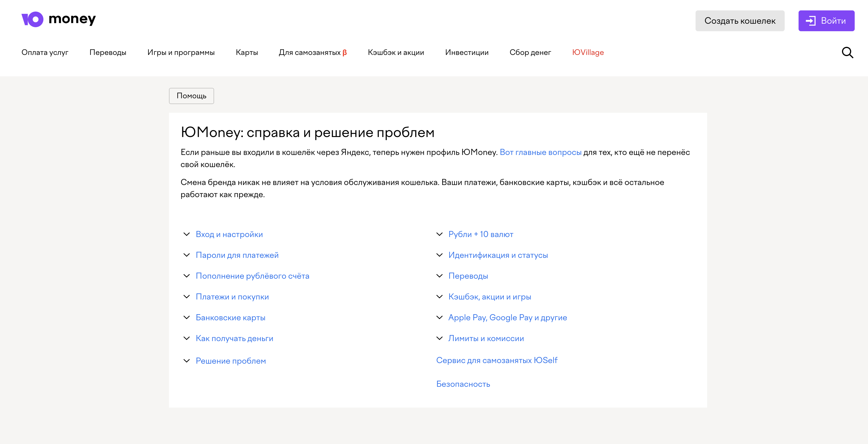Select Для самозанятых in navigation
This screenshot has width=868, height=444.
(313, 53)
